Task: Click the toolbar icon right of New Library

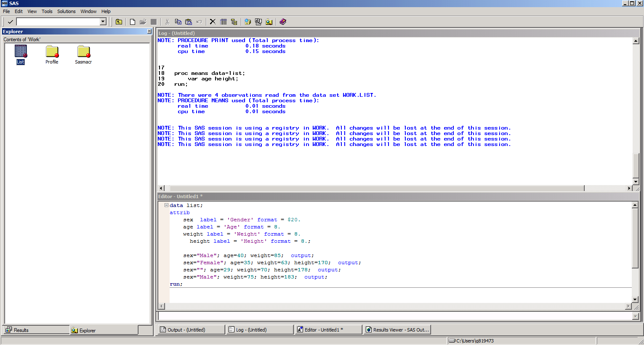Action: [258, 22]
